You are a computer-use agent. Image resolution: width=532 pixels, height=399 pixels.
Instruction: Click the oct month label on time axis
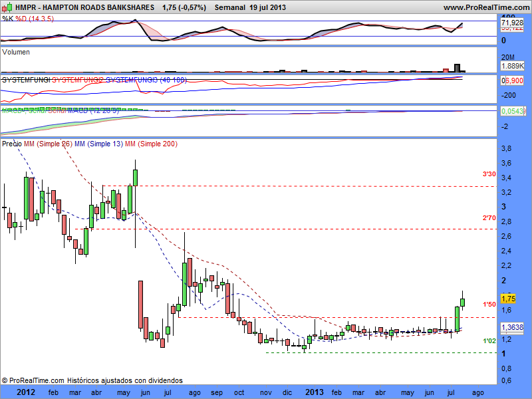pos(239,392)
